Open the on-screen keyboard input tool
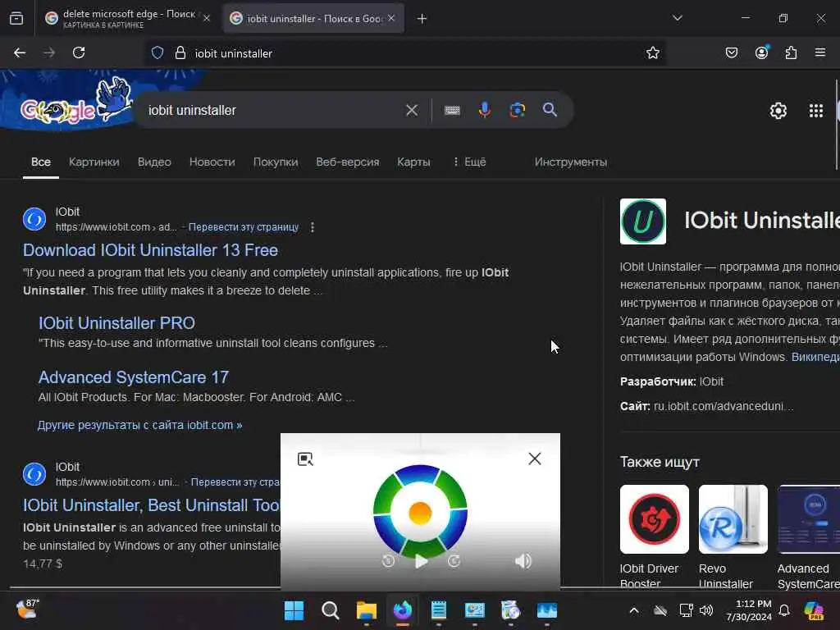 (452, 110)
